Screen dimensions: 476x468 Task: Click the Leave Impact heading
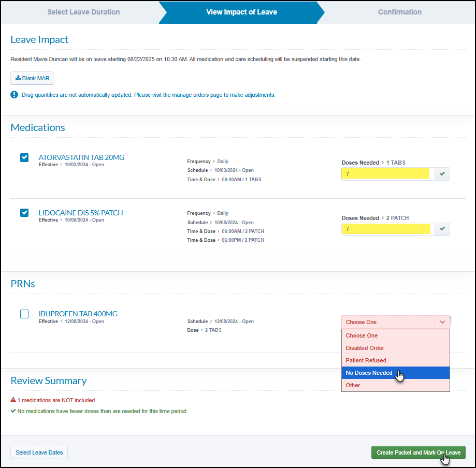point(39,39)
